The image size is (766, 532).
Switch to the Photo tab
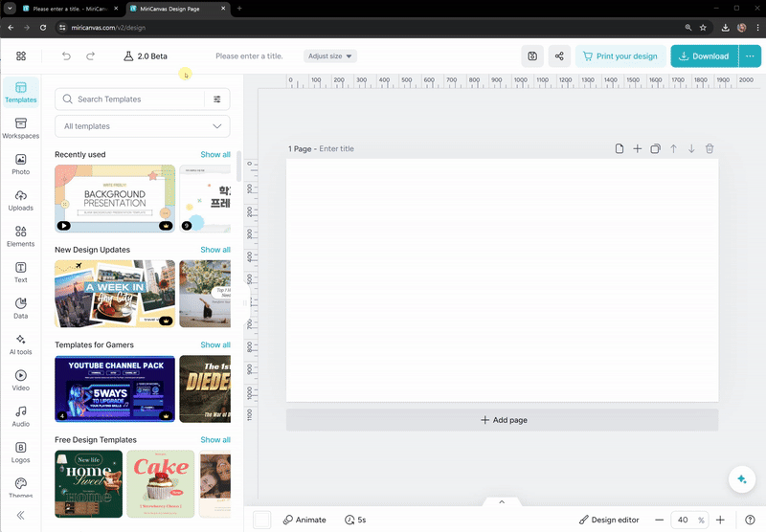coord(20,164)
